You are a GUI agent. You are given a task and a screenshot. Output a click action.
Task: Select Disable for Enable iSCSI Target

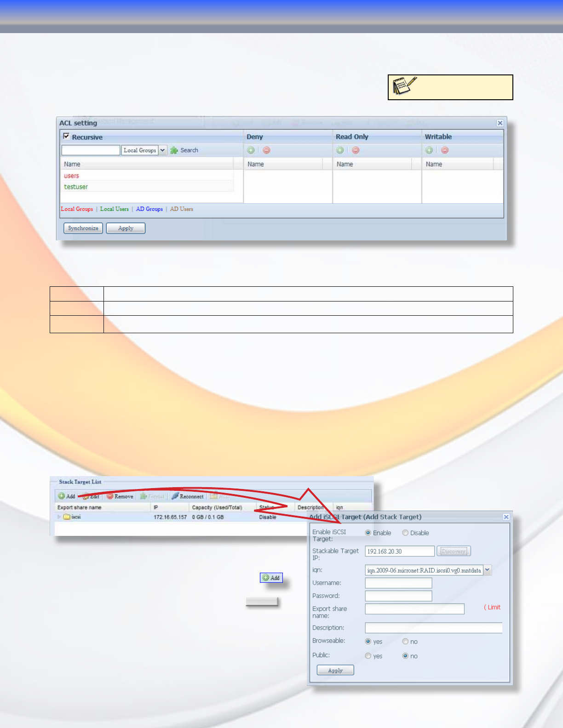[405, 533]
